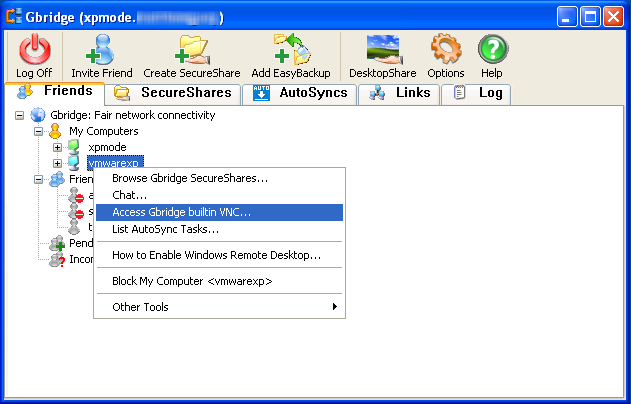Click the third grey friend icon

[x=74, y=227]
